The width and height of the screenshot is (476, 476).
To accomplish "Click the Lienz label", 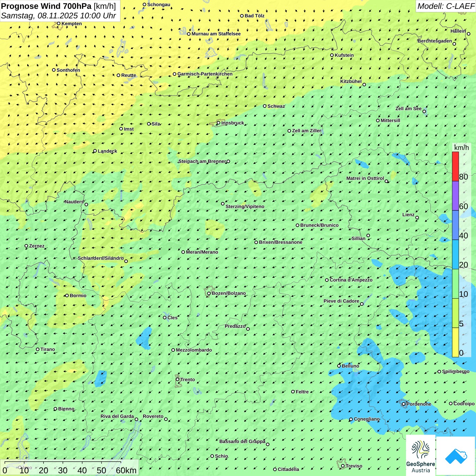I will tap(408, 215).
